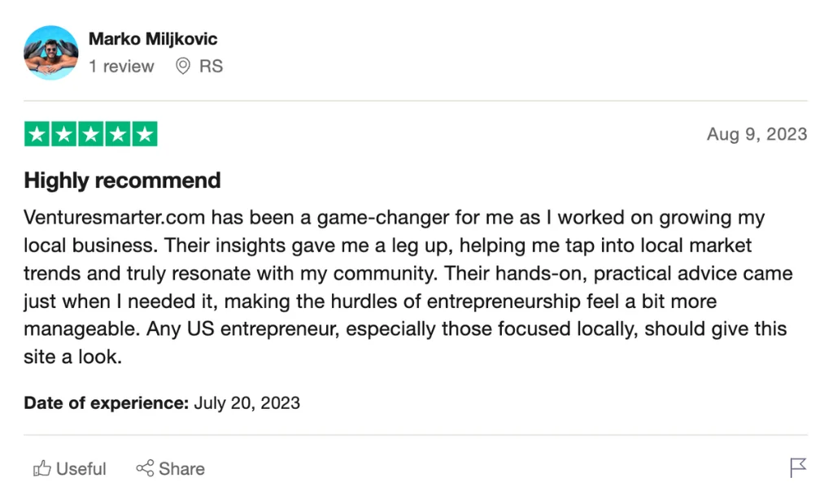Screen dimensions: 833x504
Task: Open the "Highly recommend" review title
Action: (x=122, y=180)
